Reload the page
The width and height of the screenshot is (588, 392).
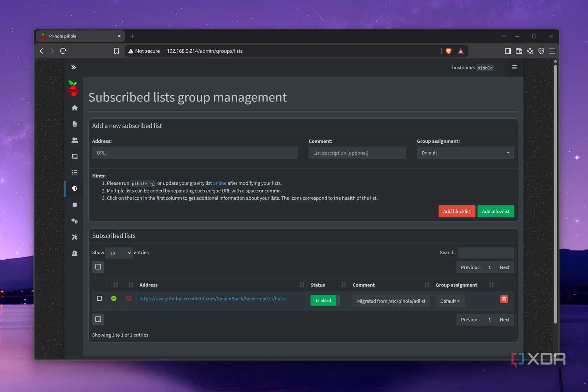(x=63, y=51)
